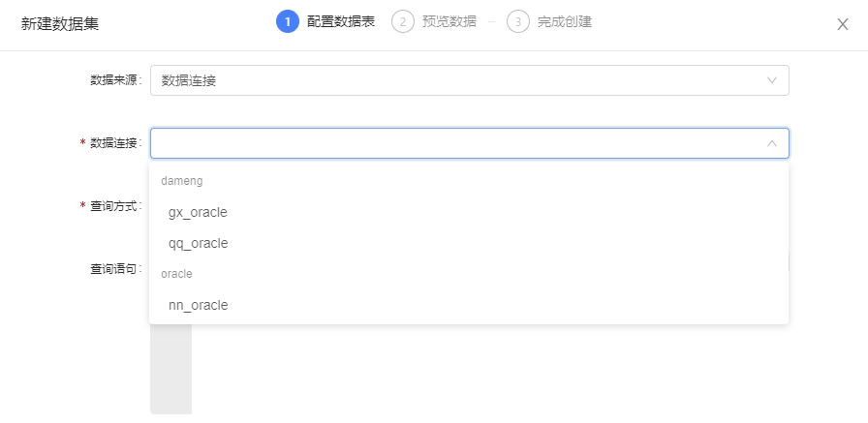The image size is (868, 423).
Task: Switch to the 完成创建 step label
Action: pyautogui.click(x=565, y=21)
